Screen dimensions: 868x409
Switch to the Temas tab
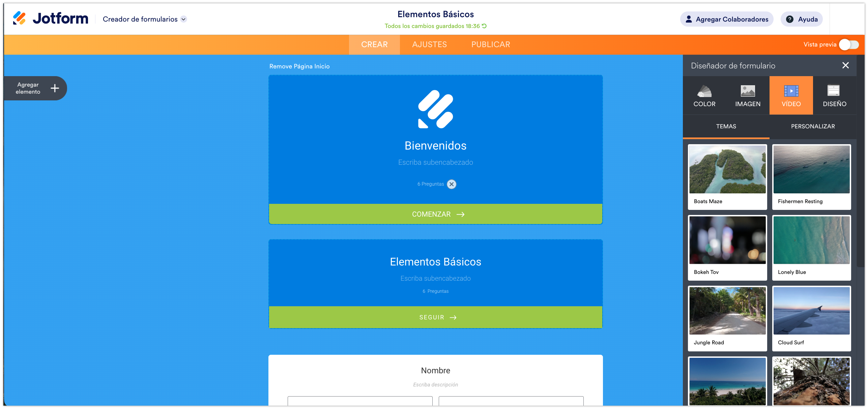click(726, 126)
